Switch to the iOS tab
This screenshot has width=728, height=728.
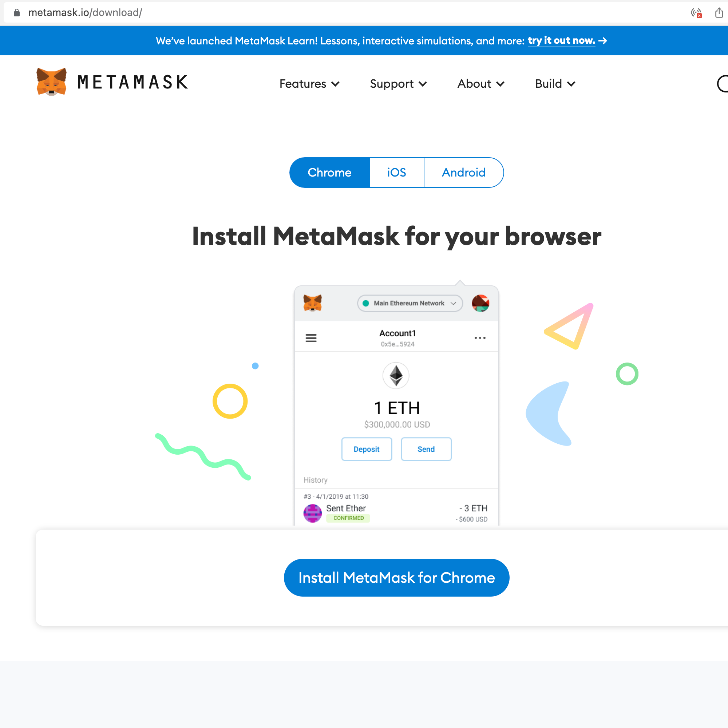click(397, 173)
